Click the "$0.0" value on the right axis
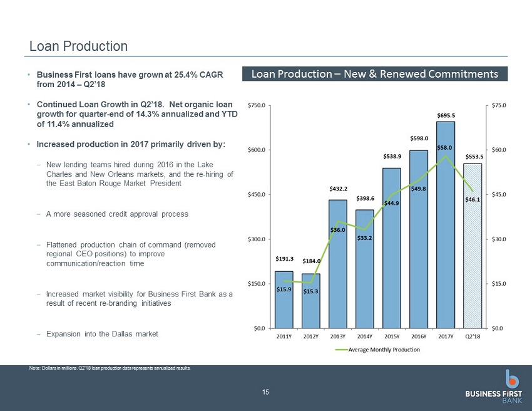Viewport: 532px width, 411px height. pos(498,328)
